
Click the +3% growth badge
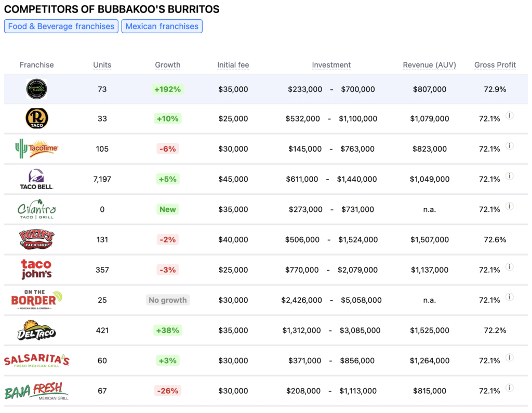click(x=168, y=361)
